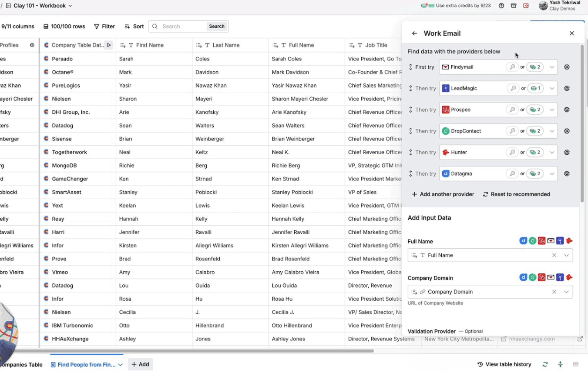Select the 2-credit option for Hunter

tap(535, 152)
